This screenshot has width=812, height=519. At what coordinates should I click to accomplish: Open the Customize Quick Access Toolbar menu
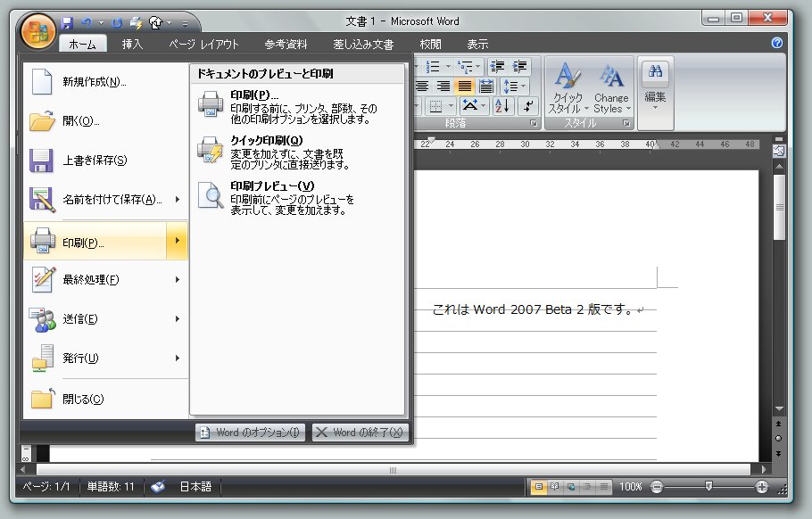point(185,23)
